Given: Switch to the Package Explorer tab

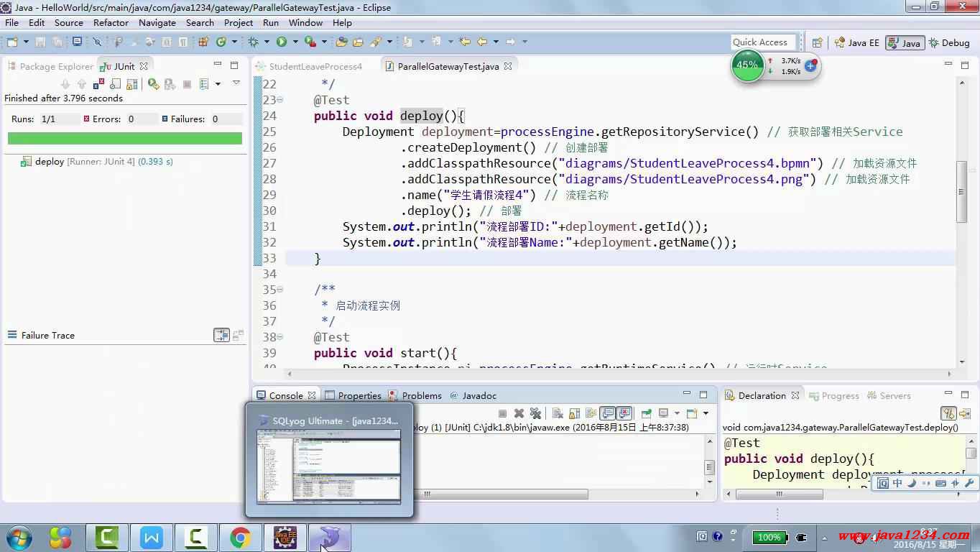Looking at the screenshot, I should [x=50, y=66].
